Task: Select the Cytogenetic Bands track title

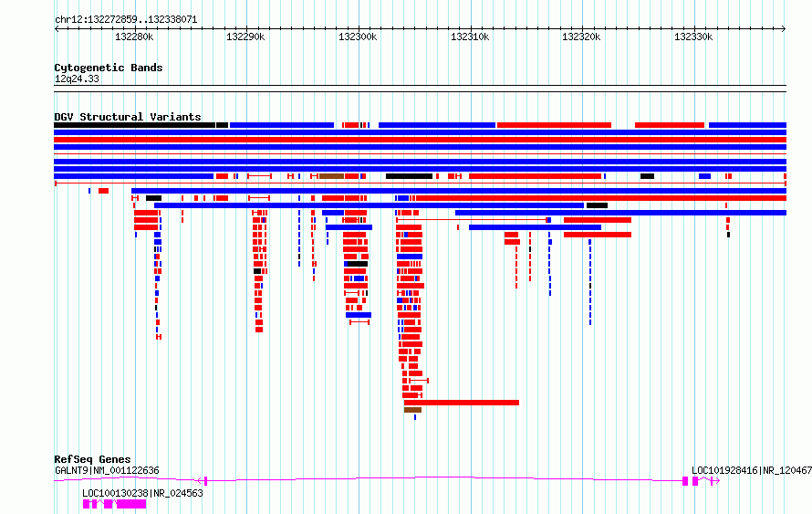Action: click(109, 68)
